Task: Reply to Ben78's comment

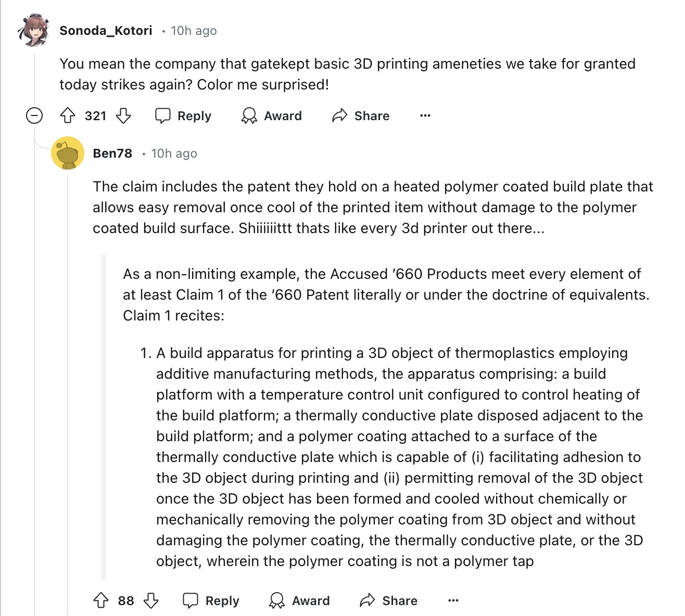Action: point(211,600)
